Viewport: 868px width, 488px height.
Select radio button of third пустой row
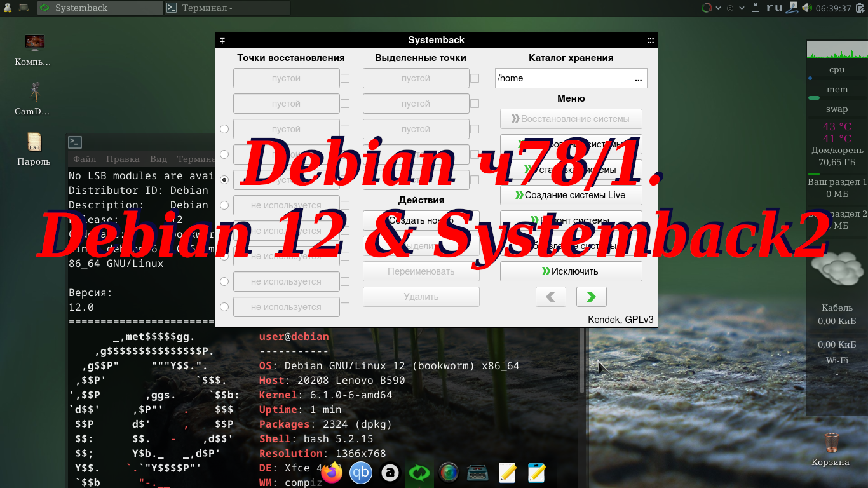[224, 129]
